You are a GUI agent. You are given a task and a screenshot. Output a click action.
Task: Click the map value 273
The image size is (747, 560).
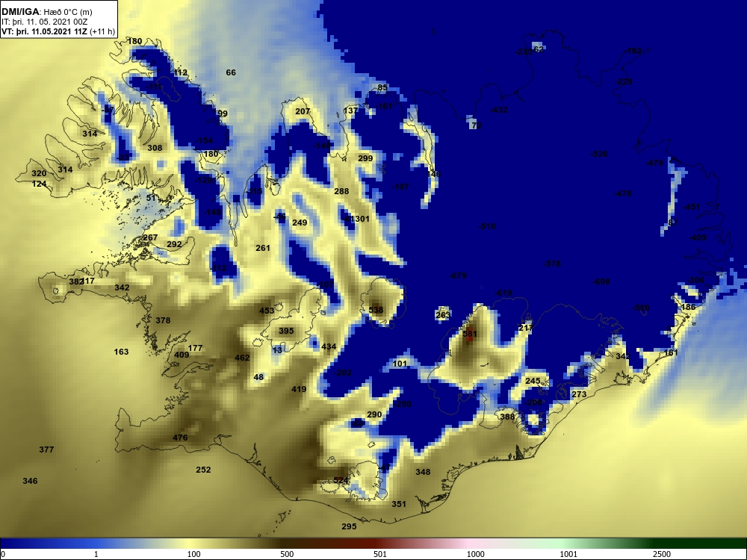click(579, 394)
